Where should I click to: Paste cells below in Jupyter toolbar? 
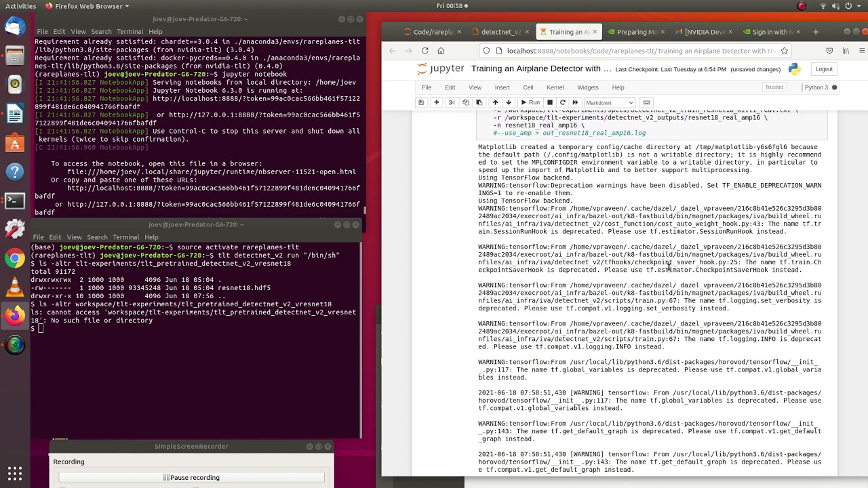pyautogui.click(x=479, y=102)
